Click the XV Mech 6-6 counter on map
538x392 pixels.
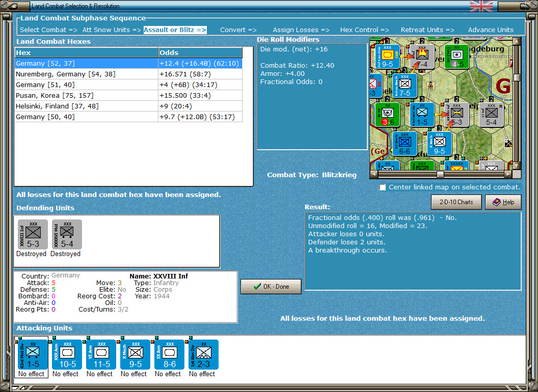click(x=405, y=144)
